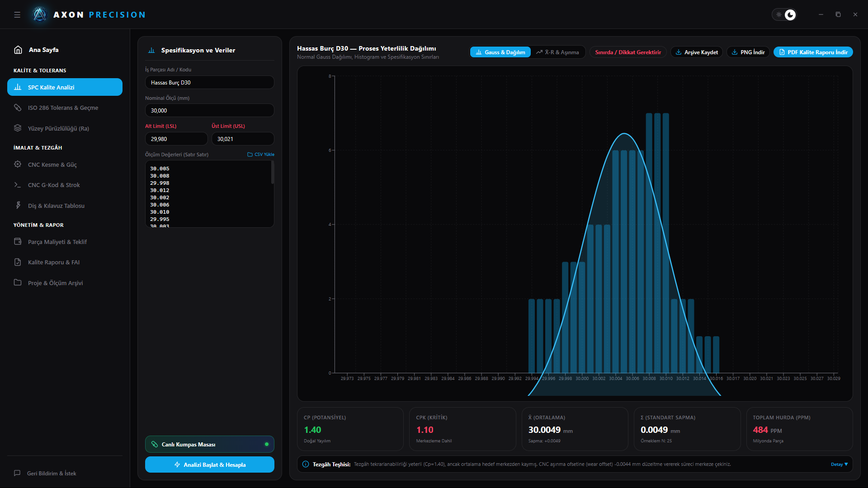868x488 pixels.
Task: Click Analizi Başlat & Hesapla button
Action: [x=210, y=465]
